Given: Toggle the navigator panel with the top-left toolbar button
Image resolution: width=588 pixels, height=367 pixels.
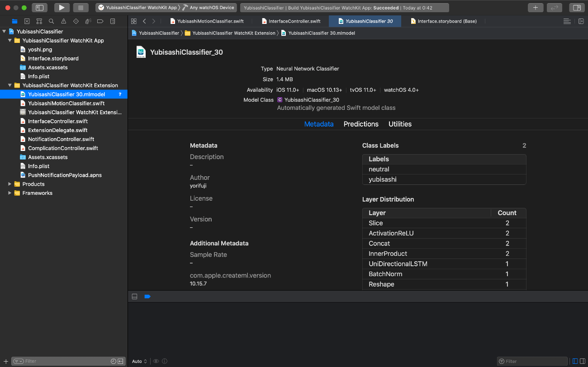Looking at the screenshot, I should tap(39, 8).
